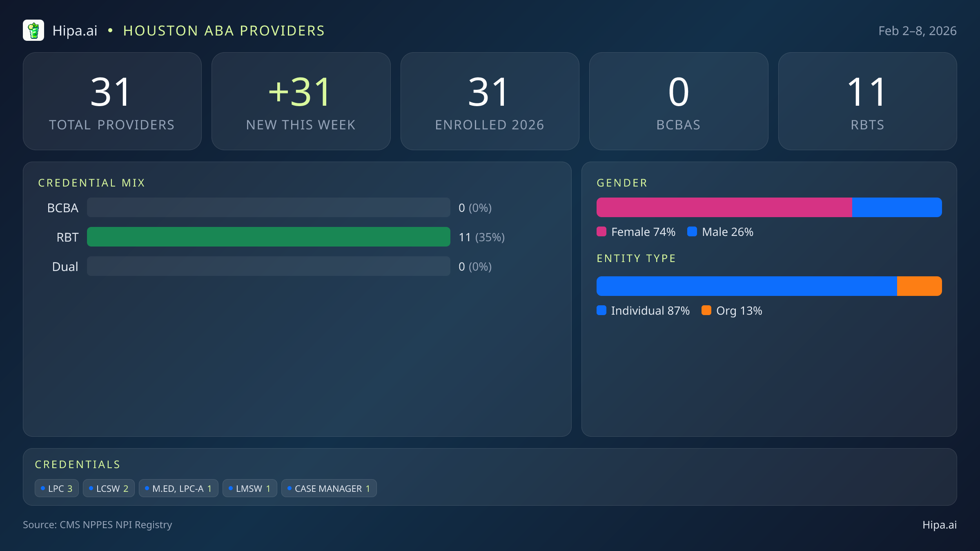Expand the Credential Mix panel
This screenshot has height=551, width=980.
[92, 182]
